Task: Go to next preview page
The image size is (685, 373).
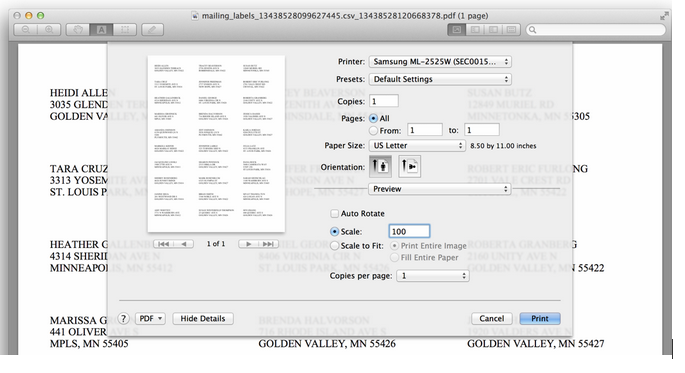Action: (249, 244)
